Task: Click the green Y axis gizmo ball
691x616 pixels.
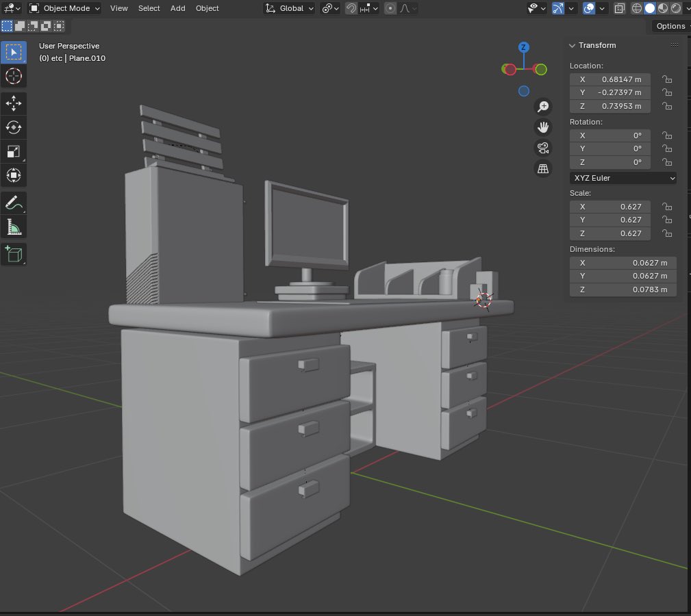Action: [541, 69]
